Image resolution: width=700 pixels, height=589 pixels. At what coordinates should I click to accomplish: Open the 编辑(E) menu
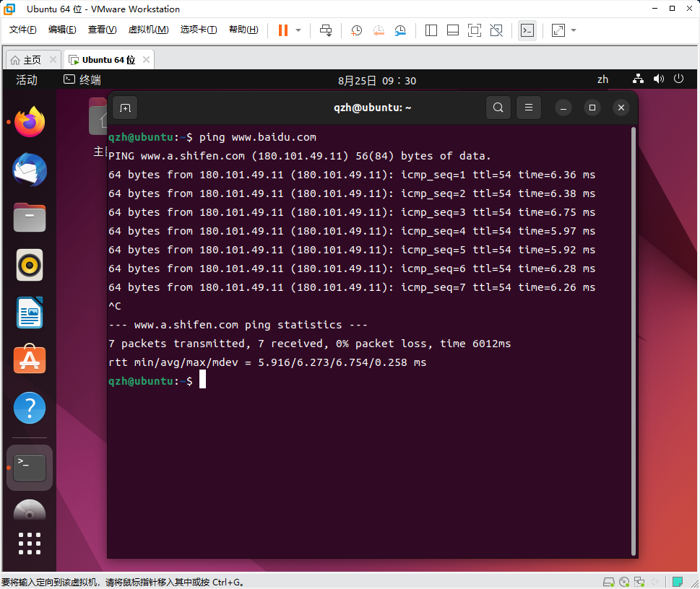[62, 30]
